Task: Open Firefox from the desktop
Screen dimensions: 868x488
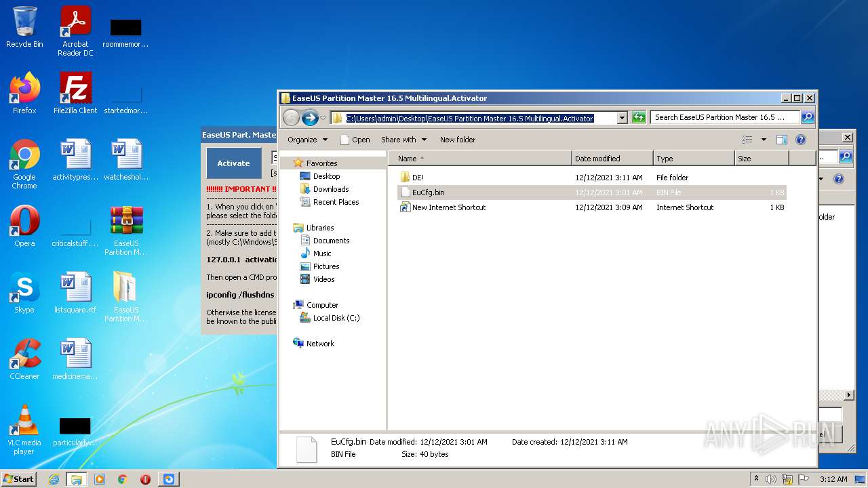Action: [24, 93]
